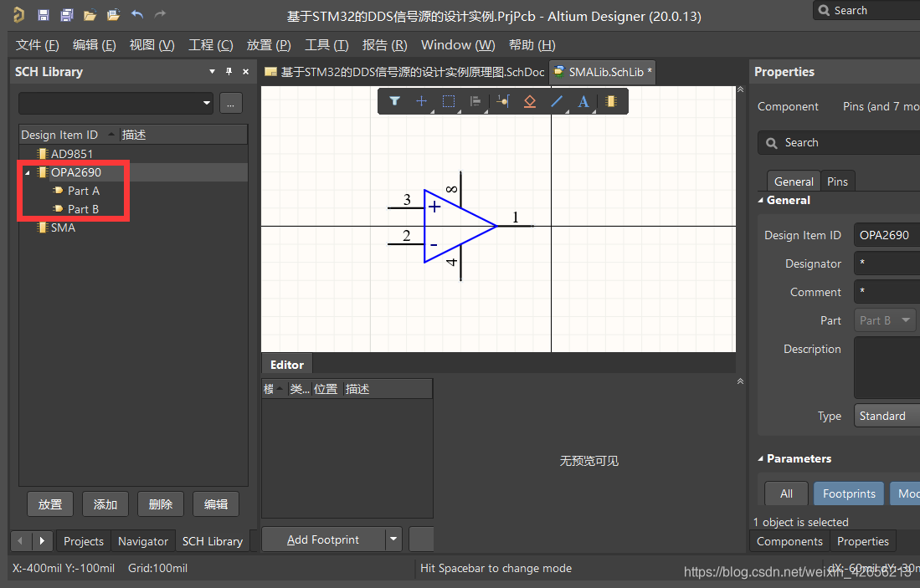The width and height of the screenshot is (920, 588).
Task: Click the 添加 button
Action: (x=105, y=504)
